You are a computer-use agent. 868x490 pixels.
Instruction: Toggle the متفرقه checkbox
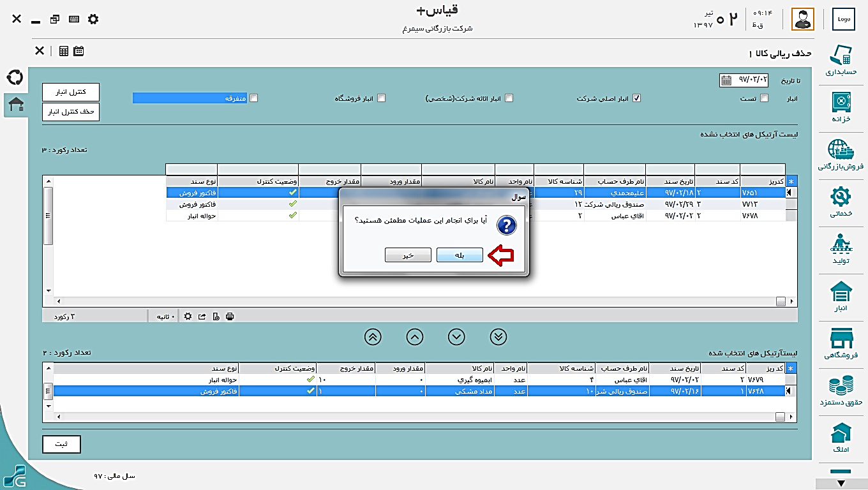(x=254, y=98)
